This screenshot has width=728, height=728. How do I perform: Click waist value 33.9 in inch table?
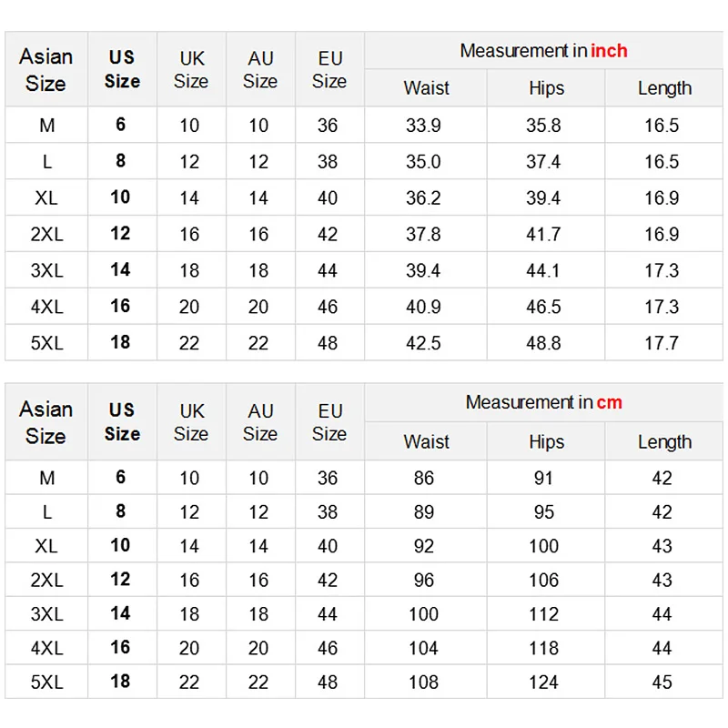click(423, 126)
